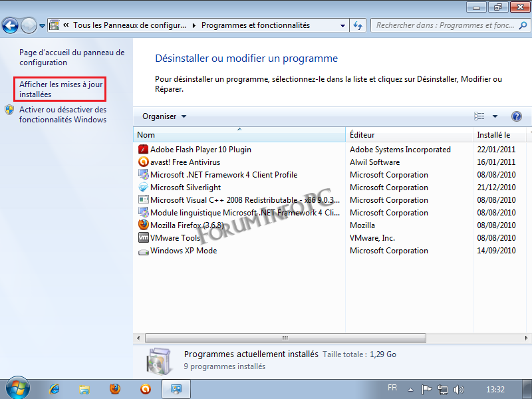The height and width of the screenshot is (399, 532).
Task: Click the horizontal scrollbar left arrow
Action: 138,338
